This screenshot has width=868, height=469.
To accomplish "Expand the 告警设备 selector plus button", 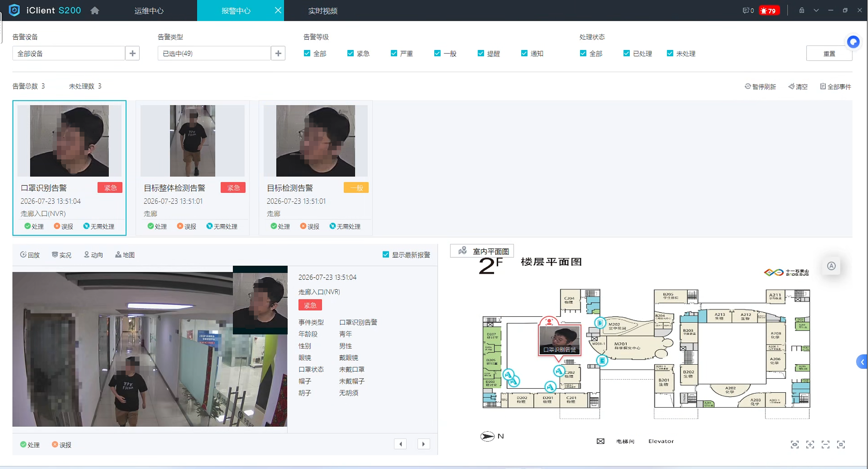I will [x=132, y=53].
